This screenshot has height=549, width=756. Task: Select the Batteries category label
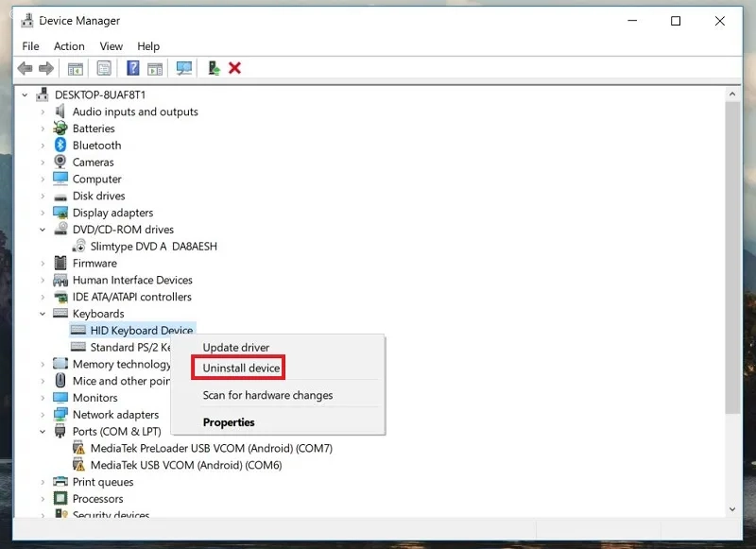click(94, 129)
